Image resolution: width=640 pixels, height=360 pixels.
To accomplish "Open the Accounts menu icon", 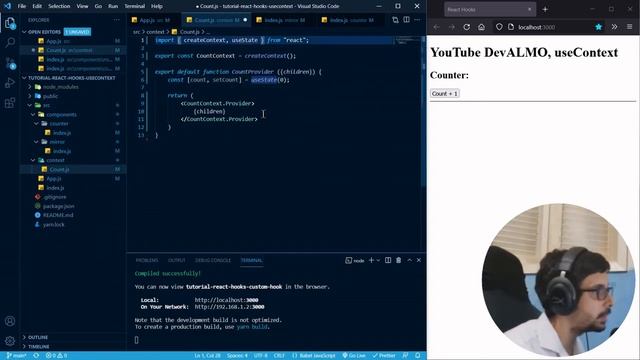I will (x=10, y=321).
